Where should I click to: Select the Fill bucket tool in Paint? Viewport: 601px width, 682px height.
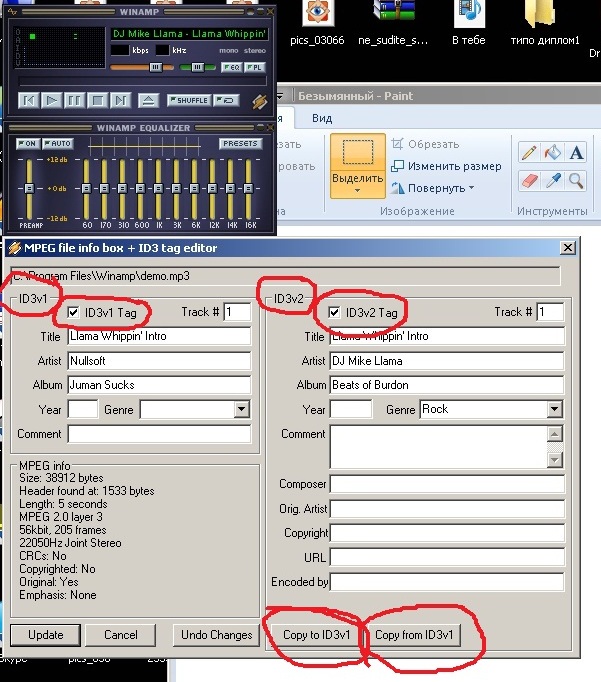552,153
